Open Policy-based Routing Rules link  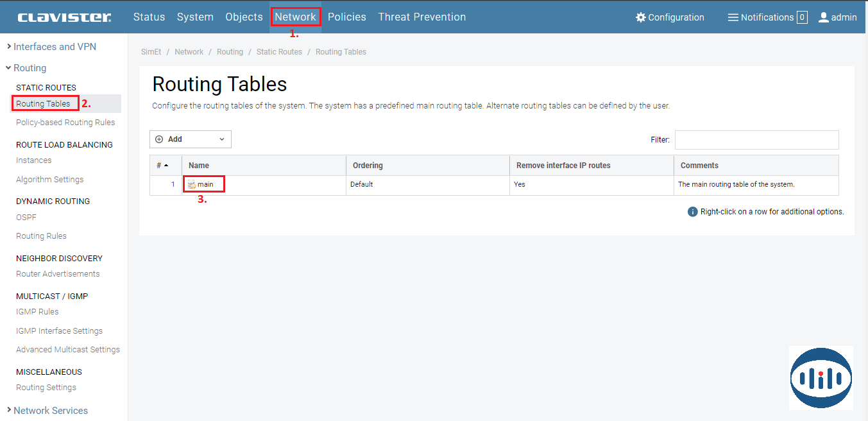pos(65,123)
